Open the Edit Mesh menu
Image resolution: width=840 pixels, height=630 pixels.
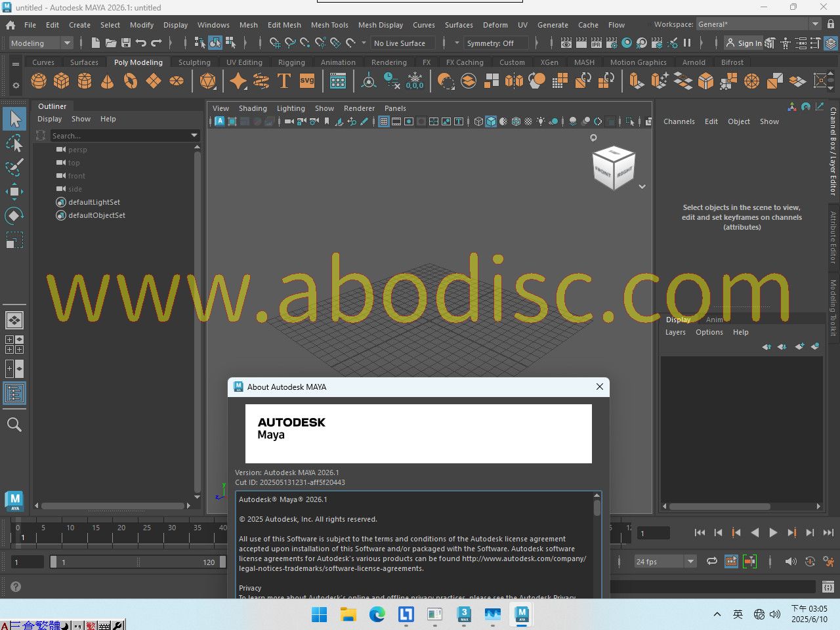point(284,25)
